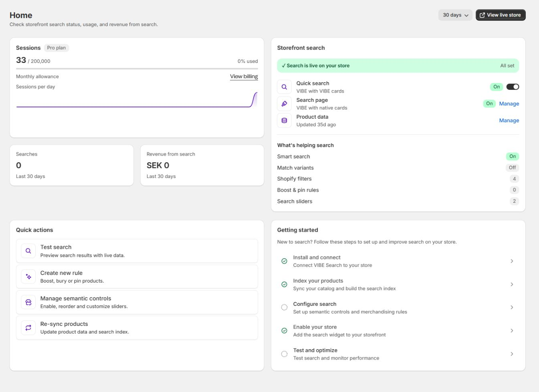Click the Search page On badge
Viewport: 539px width, 392px height.
[x=489, y=104]
